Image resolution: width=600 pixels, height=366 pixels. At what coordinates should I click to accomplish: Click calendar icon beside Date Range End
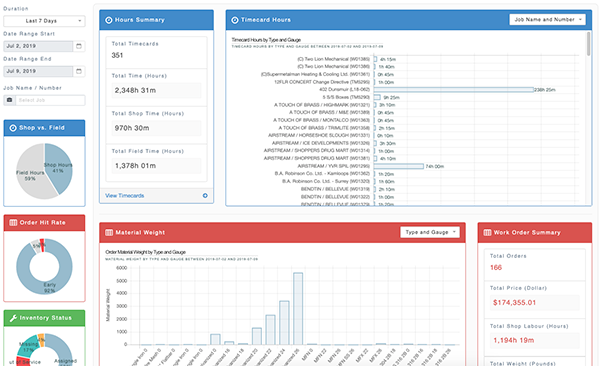[79, 71]
